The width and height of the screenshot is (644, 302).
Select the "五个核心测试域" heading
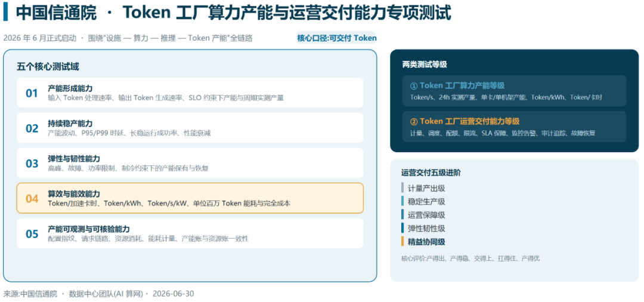pos(48,67)
